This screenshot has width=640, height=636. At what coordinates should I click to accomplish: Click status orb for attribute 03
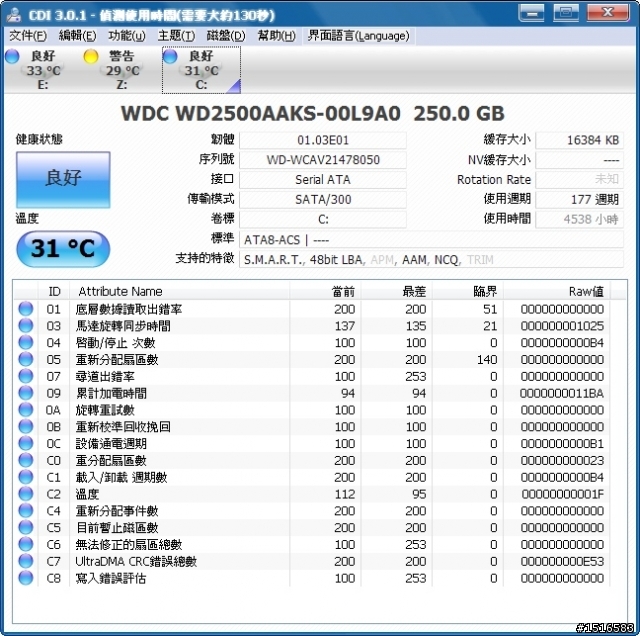pos(26,325)
